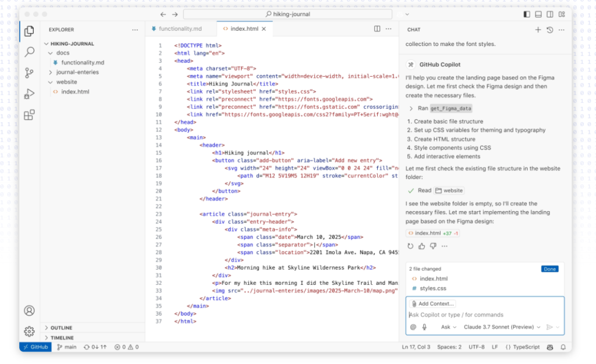Open the send options dropdown arrow
This screenshot has width=596, height=364.
coord(558,327)
